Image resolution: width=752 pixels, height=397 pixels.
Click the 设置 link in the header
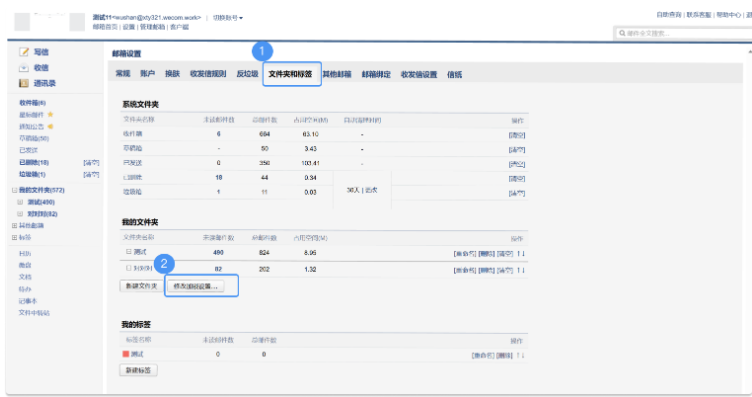pyautogui.click(x=129, y=27)
